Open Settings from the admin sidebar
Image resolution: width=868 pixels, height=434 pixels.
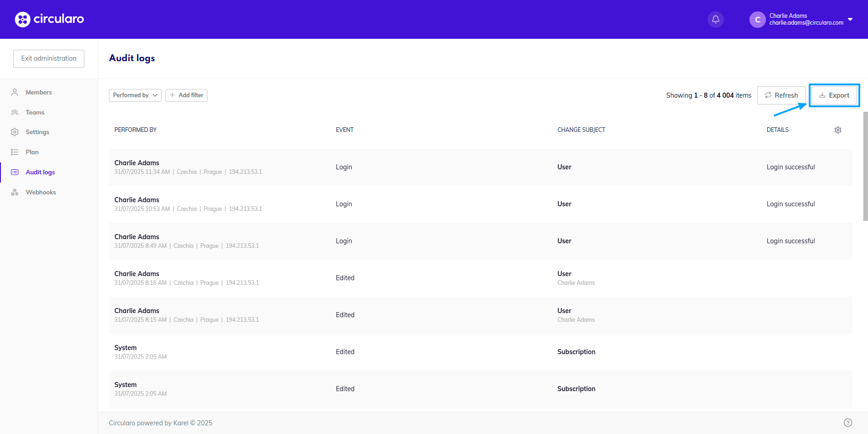click(x=37, y=132)
